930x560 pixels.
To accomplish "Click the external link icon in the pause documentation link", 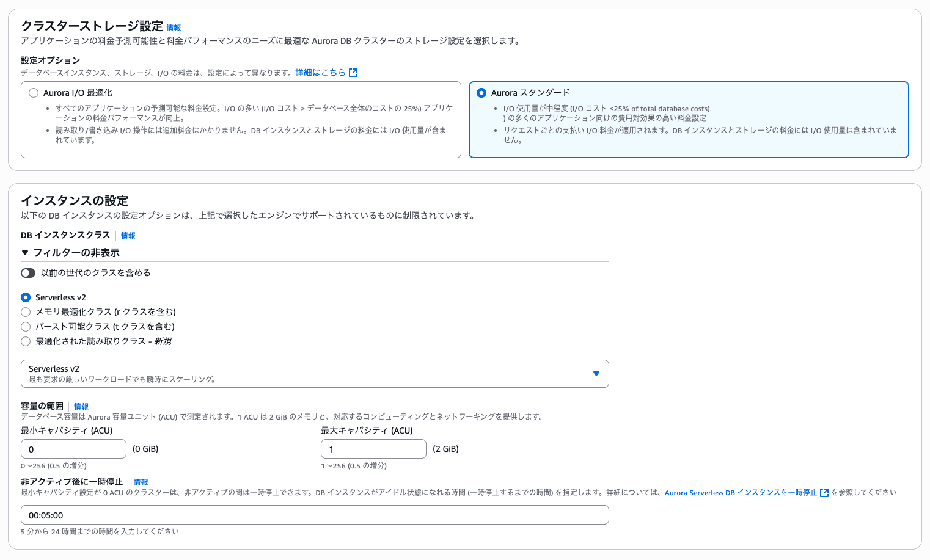I will (x=824, y=492).
